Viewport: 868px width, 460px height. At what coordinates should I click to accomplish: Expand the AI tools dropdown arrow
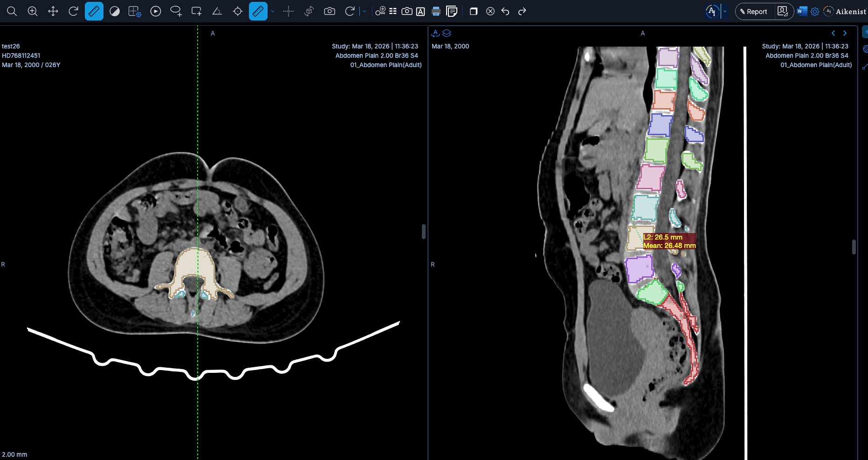725,11
